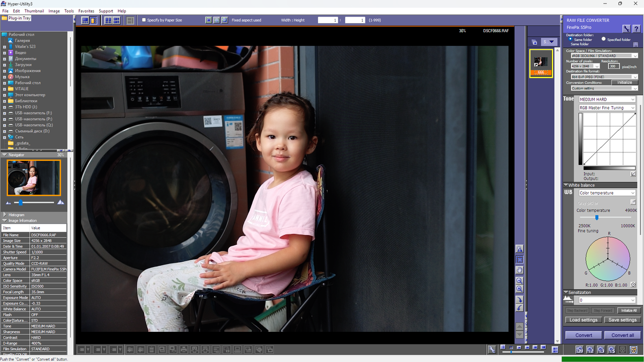The height and width of the screenshot is (362, 644).
Task: Open the File menu
Action: coord(5,11)
